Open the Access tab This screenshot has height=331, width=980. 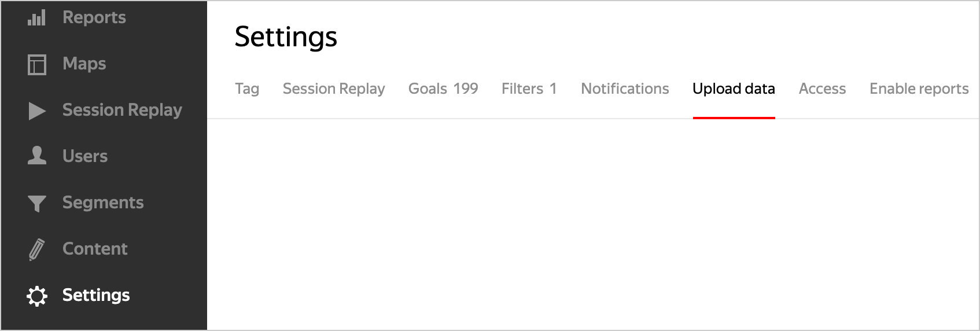point(822,89)
